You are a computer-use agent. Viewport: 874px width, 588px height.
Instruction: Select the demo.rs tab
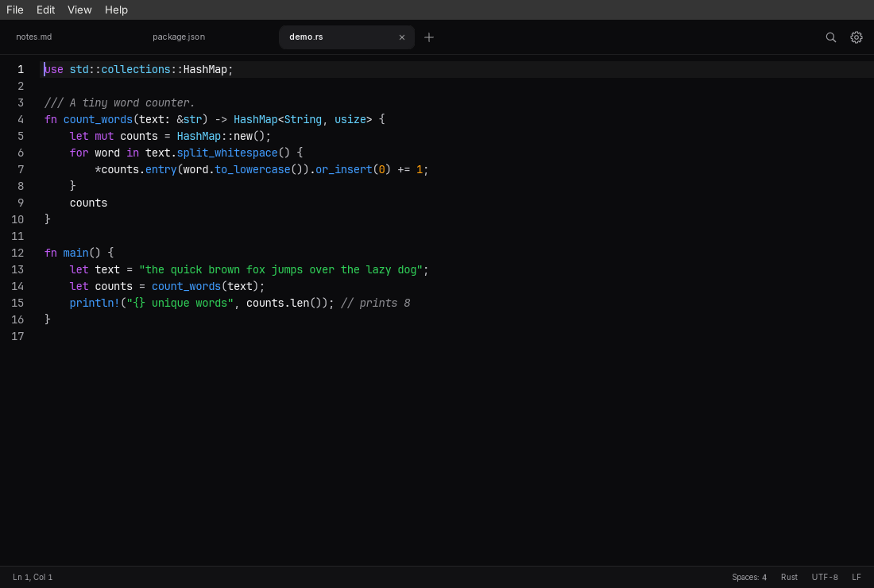tap(346, 37)
